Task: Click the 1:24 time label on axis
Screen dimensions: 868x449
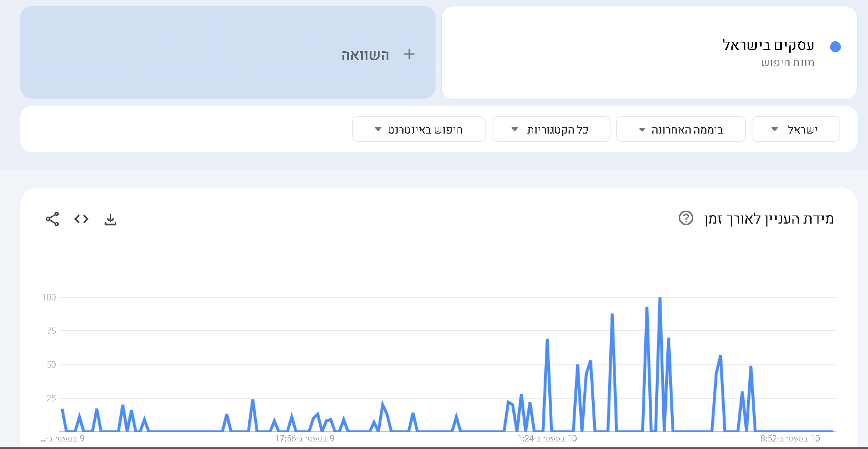Action: point(547,439)
